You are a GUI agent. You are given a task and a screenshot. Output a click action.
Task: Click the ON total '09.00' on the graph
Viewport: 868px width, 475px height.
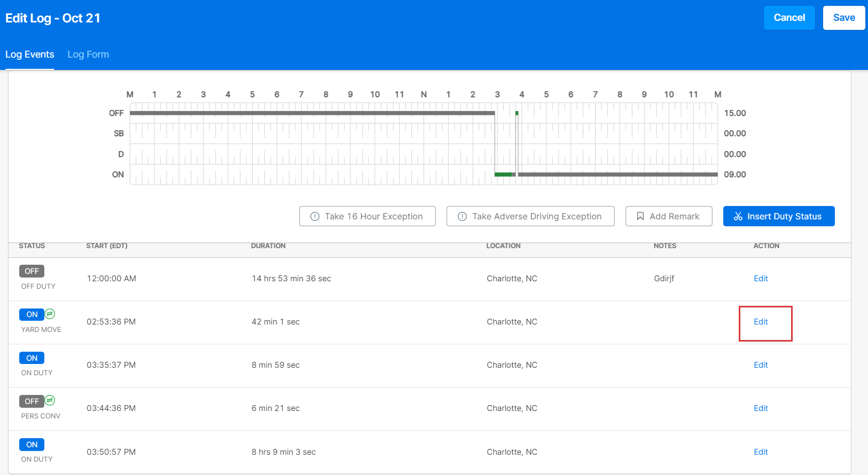735,175
